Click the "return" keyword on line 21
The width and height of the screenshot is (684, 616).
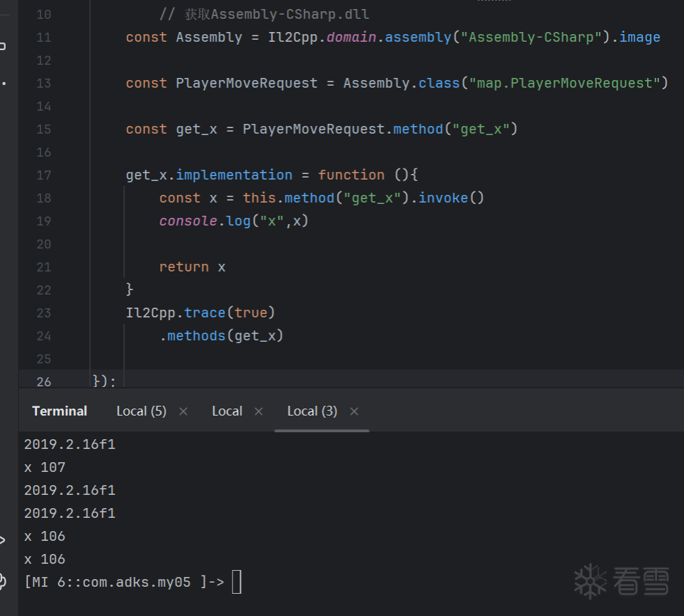pos(184,267)
